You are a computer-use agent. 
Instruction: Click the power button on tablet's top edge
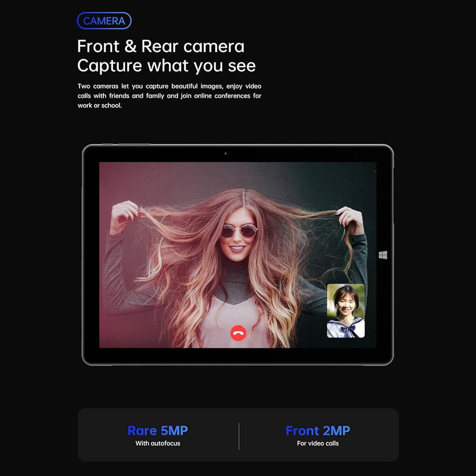coord(109,144)
